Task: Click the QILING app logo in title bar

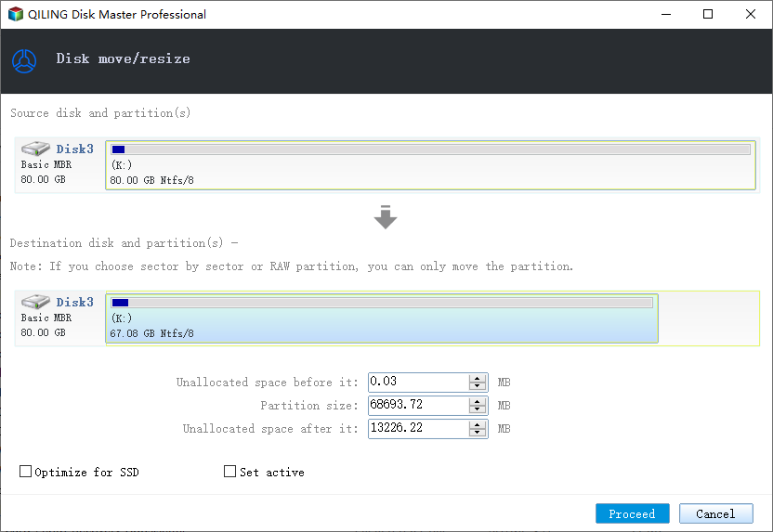Action: pyautogui.click(x=16, y=14)
